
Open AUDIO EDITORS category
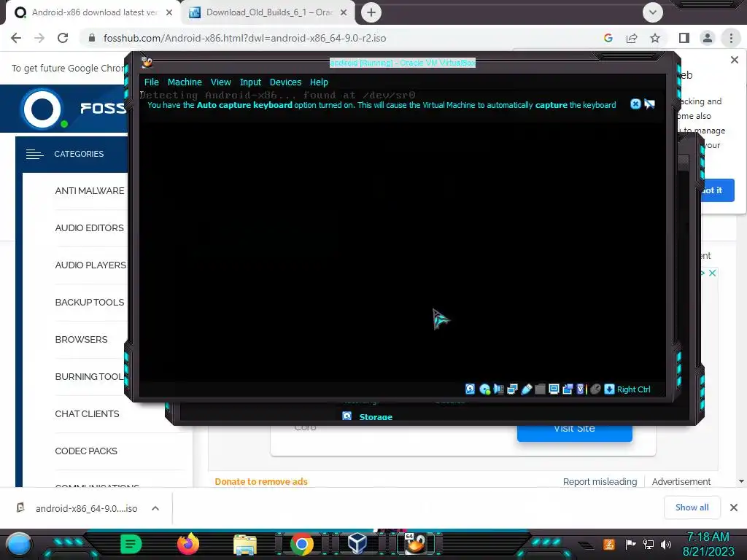90,227
